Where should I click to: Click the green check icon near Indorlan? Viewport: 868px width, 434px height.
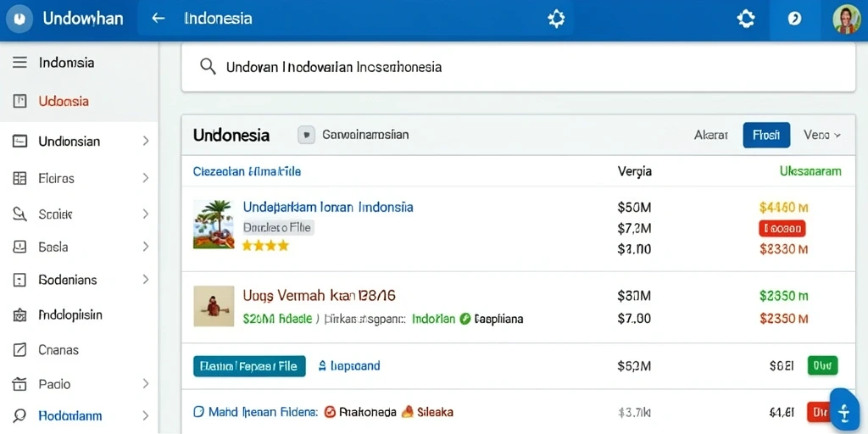pyautogui.click(x=465, y=319)
